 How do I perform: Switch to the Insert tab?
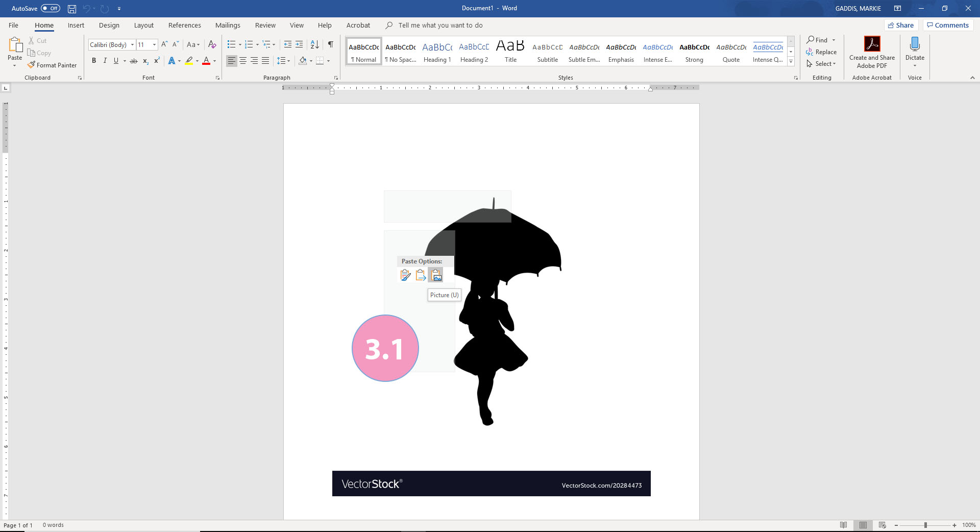coord(76,25)
